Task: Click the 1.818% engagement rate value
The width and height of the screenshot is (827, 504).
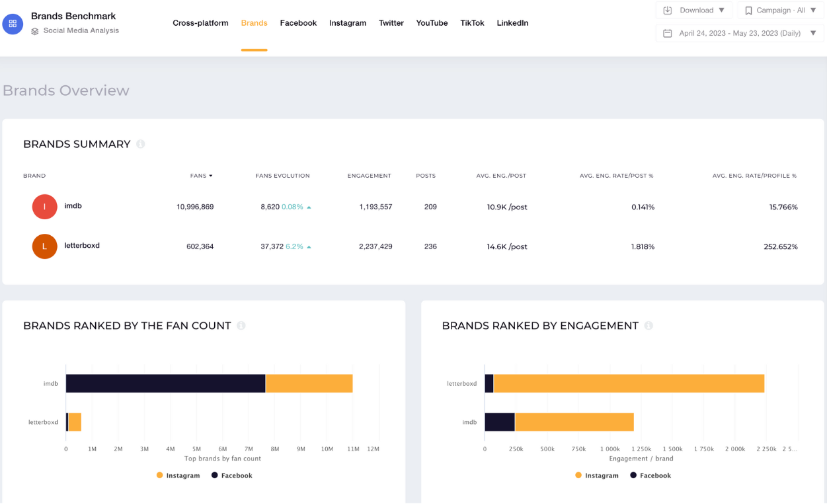Action: pyautogui.click(x=643, y=246)
